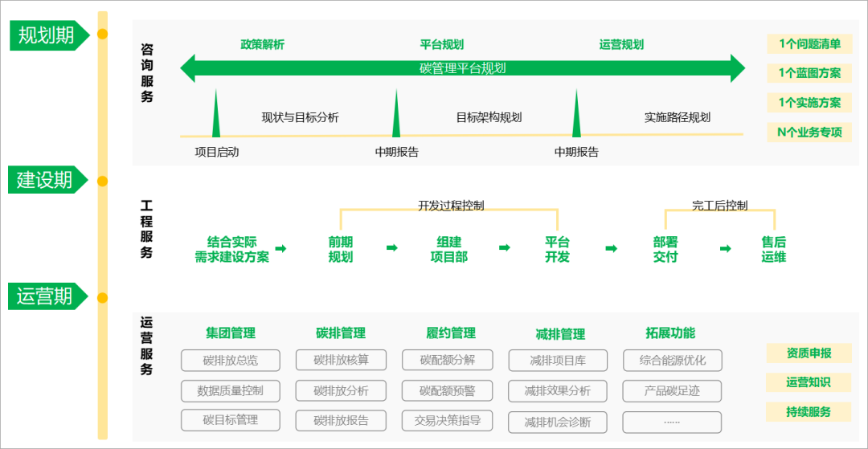Image resolution: width=868 pixels, height=449 pixels.
Task: Open the 1个问题清单 yellow box
Action: [x=809, y=44]
